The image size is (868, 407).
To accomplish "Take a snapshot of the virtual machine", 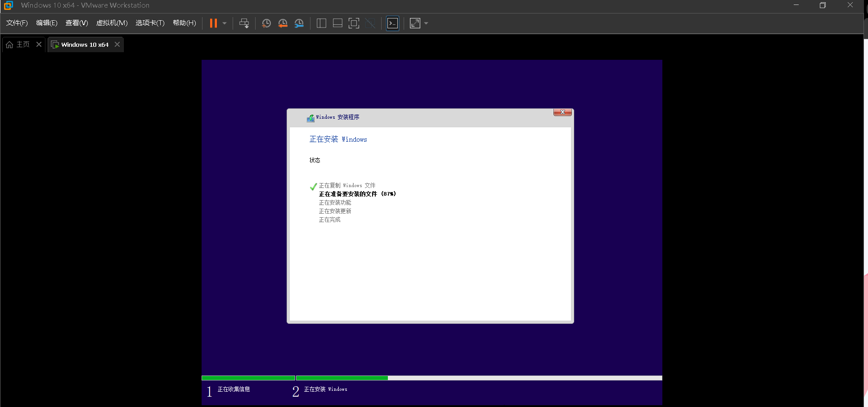I will [x=266, y=23].
